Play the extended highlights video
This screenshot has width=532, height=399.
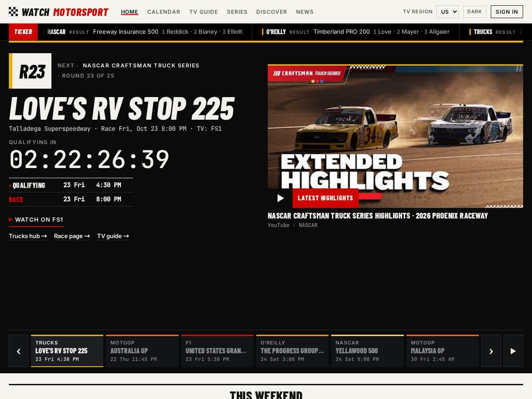280,198
